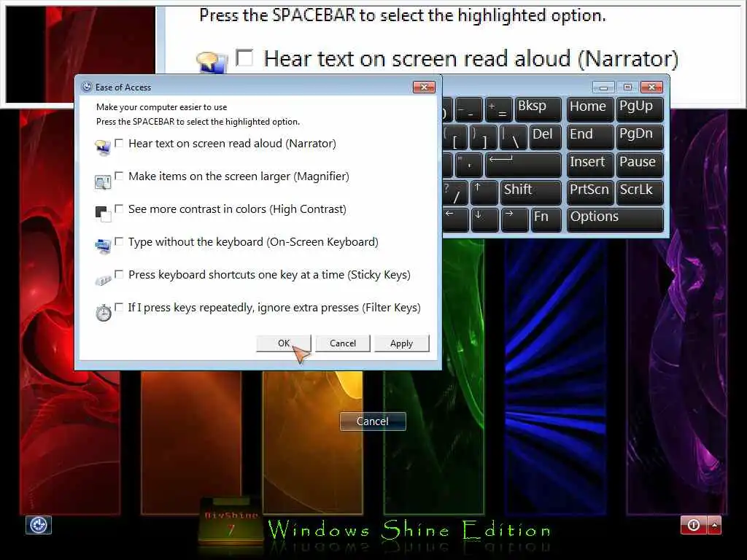Click the PgDn key on On-Screen Keyboard
The height and width of the screenshot is (560, 747).
click(640, 137)
